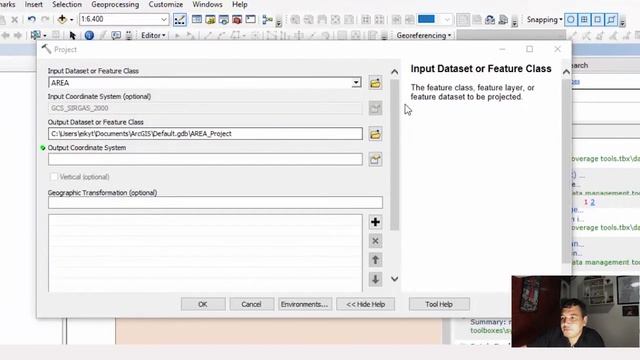Click the blue color swatch in the toolbar
This screenshot has width=640, height=360.
(427, 19)
